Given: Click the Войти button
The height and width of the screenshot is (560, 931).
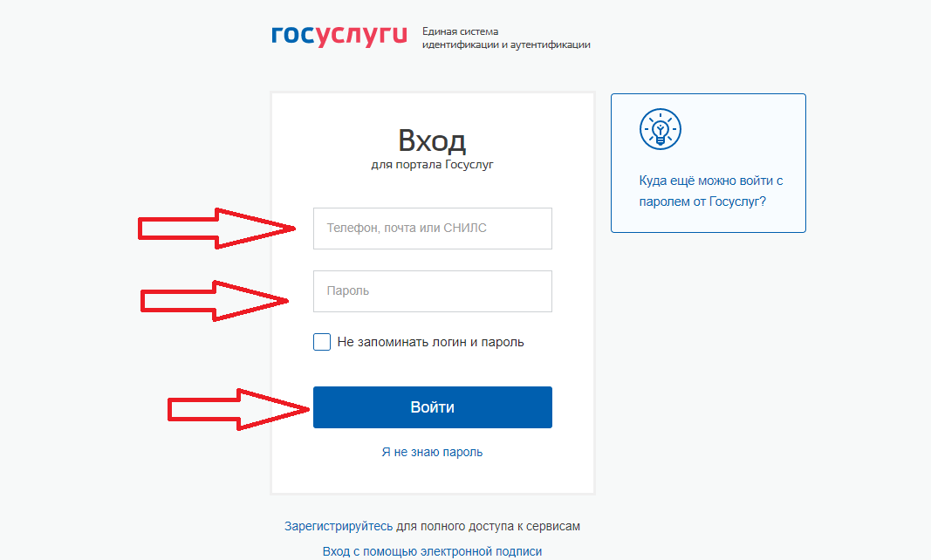Looking at the screenshot, I should coord(432,407).
